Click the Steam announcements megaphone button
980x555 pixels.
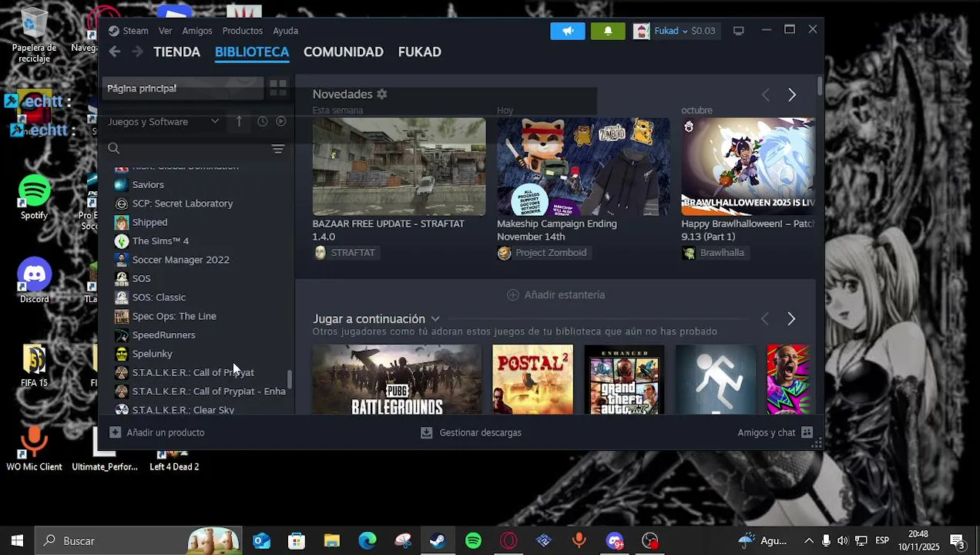click(568, 31)
